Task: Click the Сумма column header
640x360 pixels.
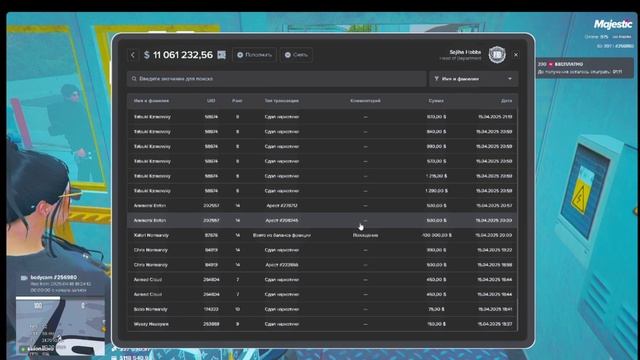Action: point(436,100)
